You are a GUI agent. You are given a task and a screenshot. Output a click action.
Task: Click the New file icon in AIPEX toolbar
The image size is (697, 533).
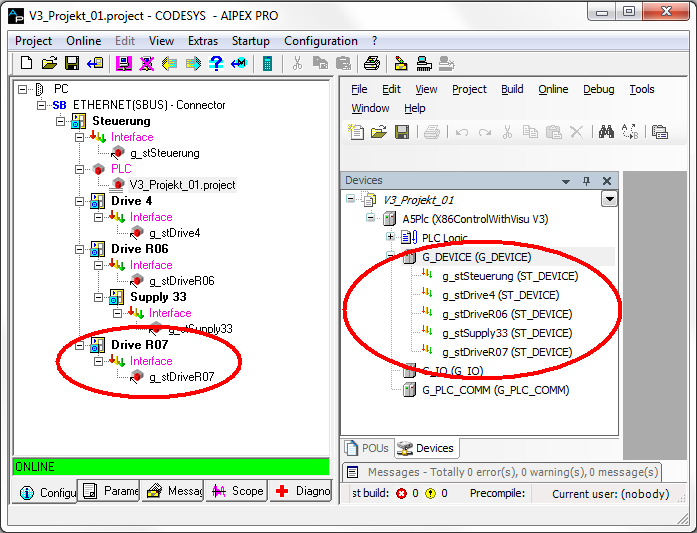26,63
